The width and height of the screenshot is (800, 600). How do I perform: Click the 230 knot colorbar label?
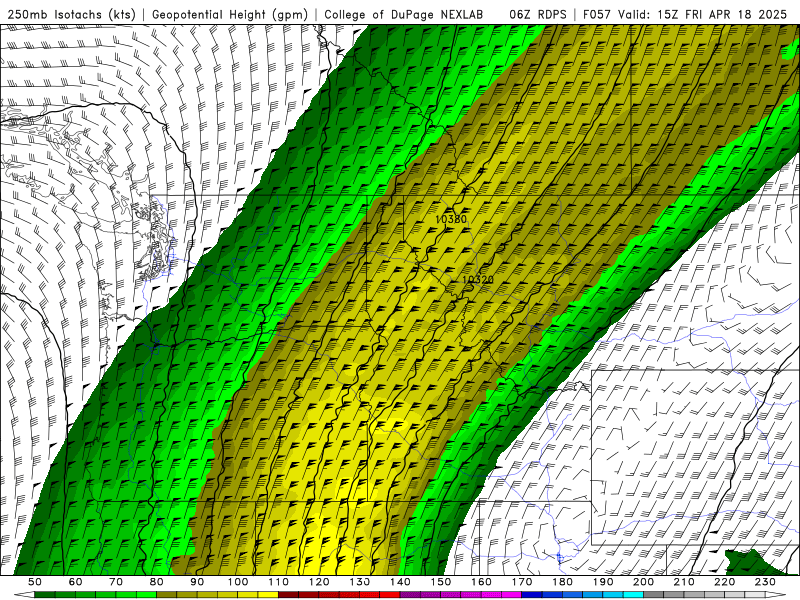[x=765, y=582]
